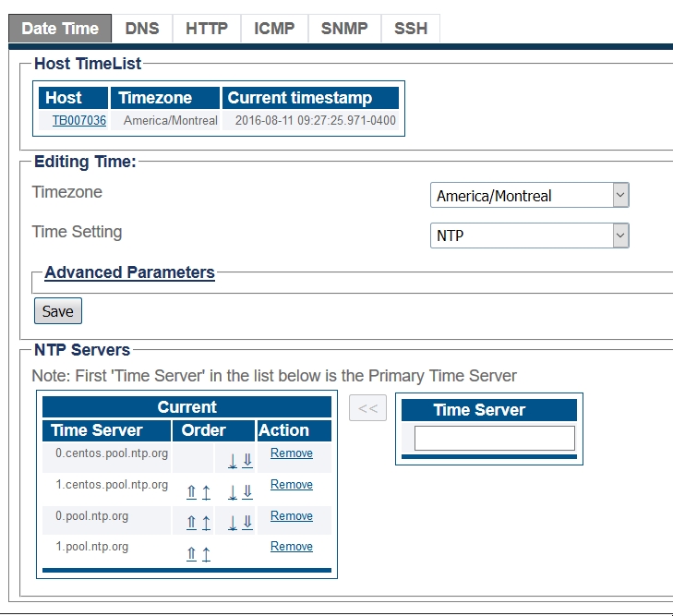Go to the SSH tab
Screen dimensions: 673x616
pos(411,29)
